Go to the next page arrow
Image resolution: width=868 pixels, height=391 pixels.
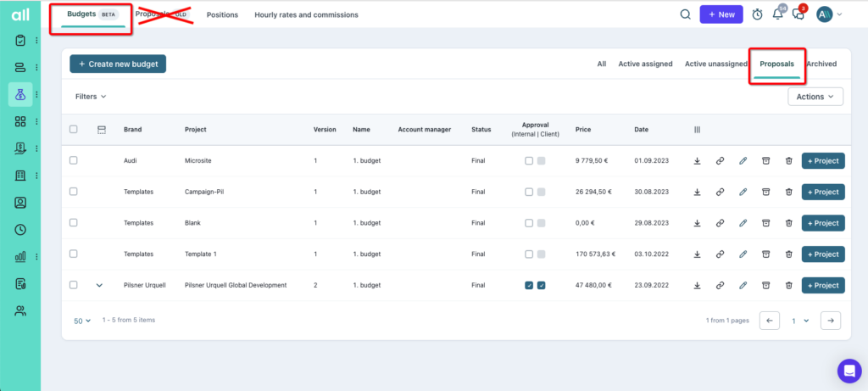pyautogui.click(x=831, y=321)
